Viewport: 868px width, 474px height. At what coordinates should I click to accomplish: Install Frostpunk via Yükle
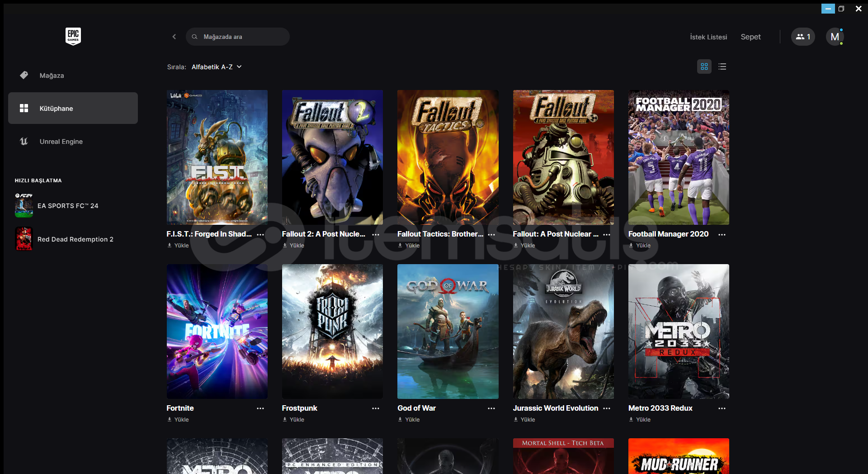(293, 420)
